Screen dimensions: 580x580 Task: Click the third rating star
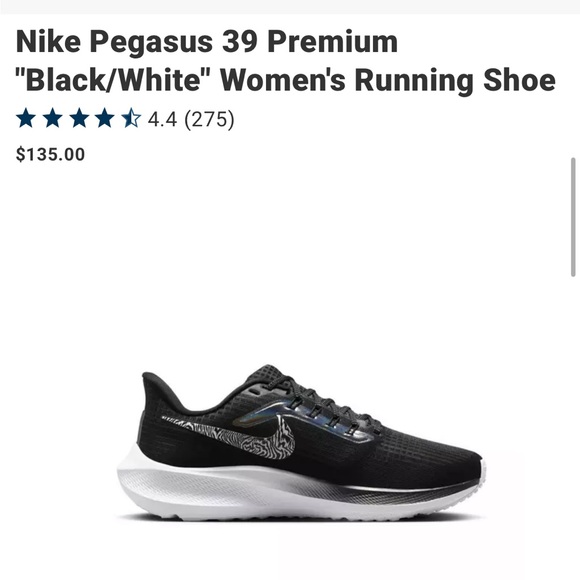(x=79, y=118)
